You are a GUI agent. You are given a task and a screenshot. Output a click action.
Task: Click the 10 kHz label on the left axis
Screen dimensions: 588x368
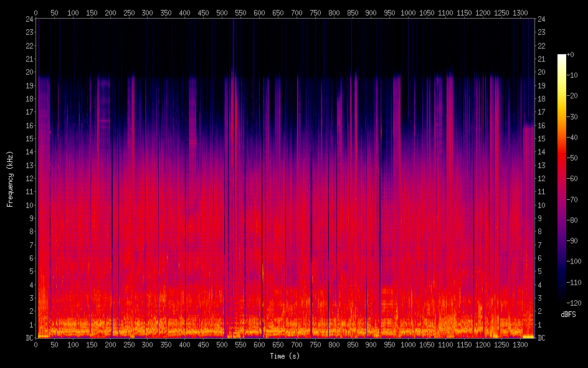pos(29,205)
